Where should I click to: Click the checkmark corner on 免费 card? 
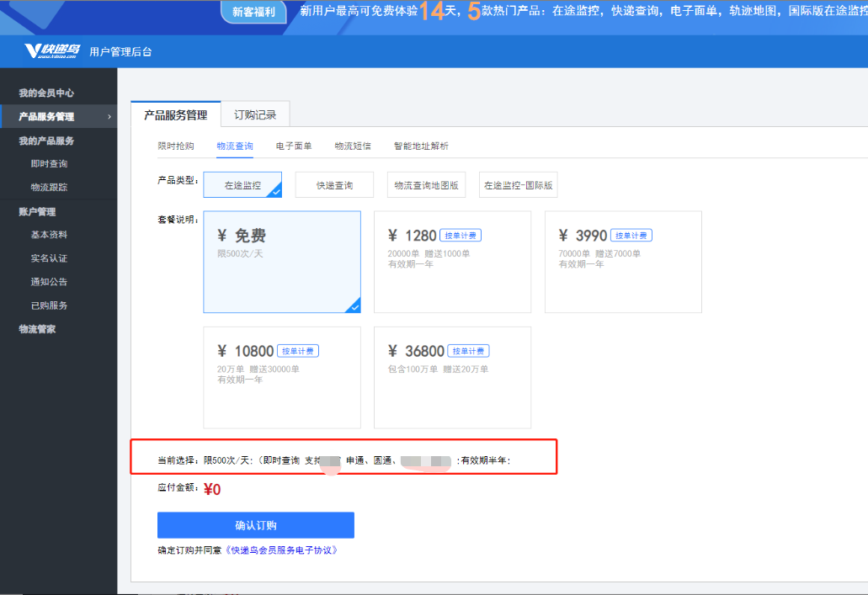pyautogui.click(x=354, y=305)
